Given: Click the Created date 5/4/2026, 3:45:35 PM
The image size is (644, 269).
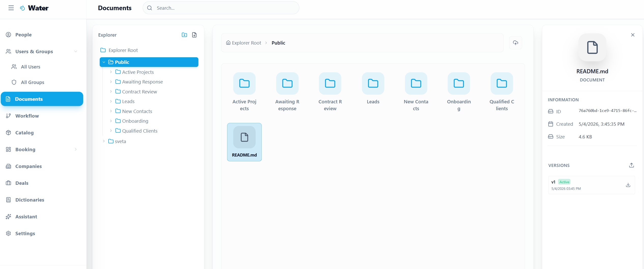Looking at the screenshot, I should pyautogui.click(x=602, y=124).
